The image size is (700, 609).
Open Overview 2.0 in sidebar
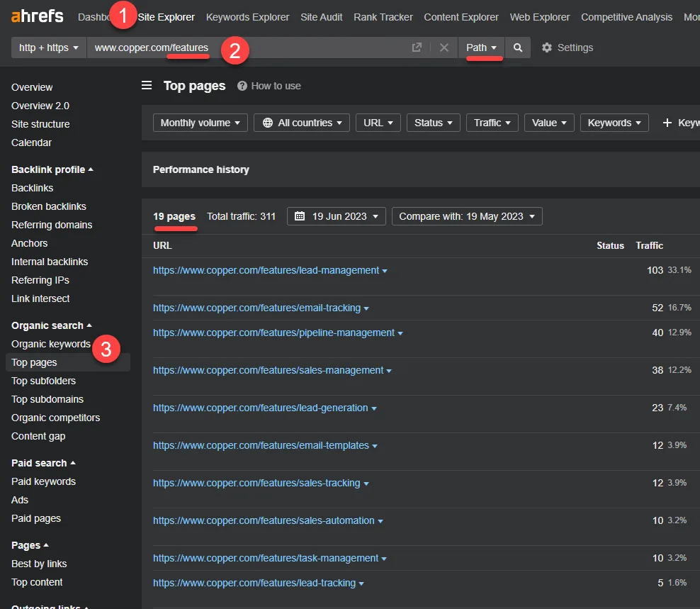click(x=40, y=106)
